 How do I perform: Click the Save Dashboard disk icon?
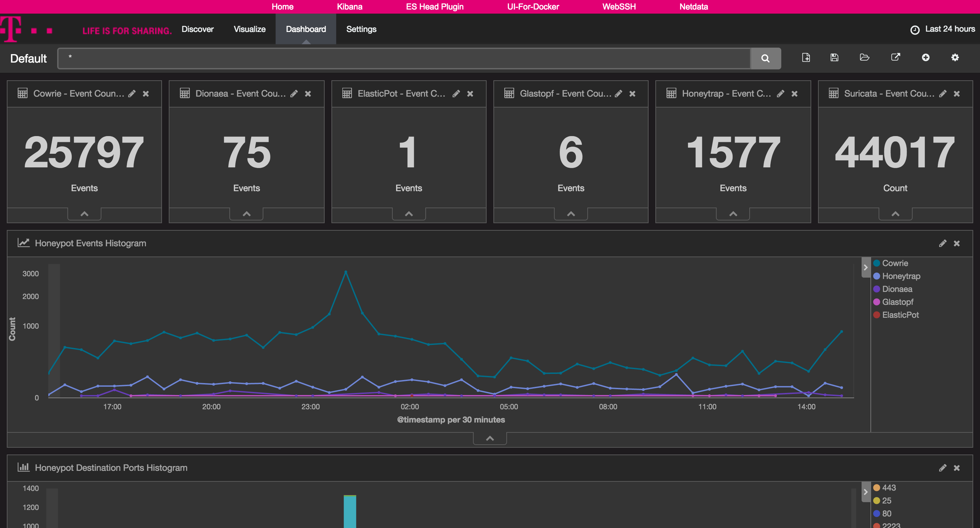(834, 57)
